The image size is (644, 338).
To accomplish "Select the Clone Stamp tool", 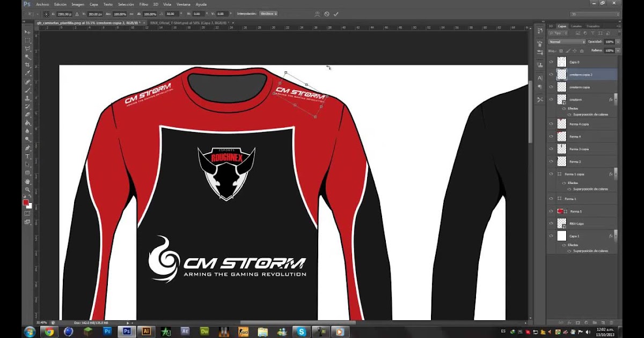I will tap(28, 98).
